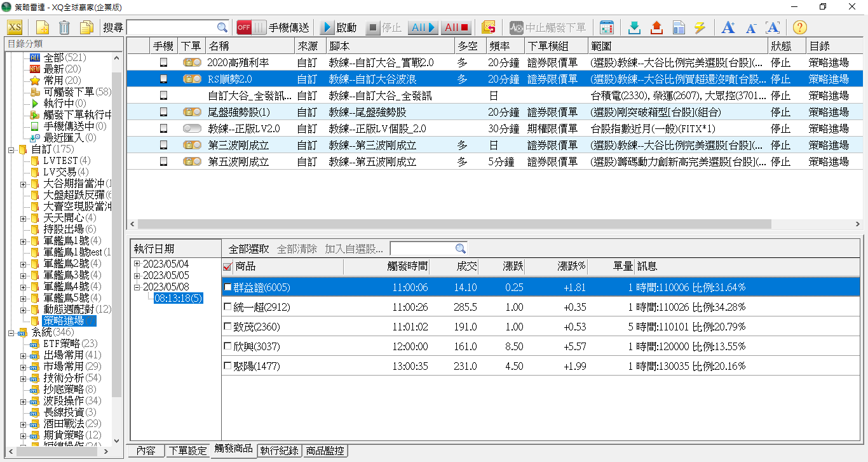Click the new strategy icon
868x462 pixels.
[43, 27]
